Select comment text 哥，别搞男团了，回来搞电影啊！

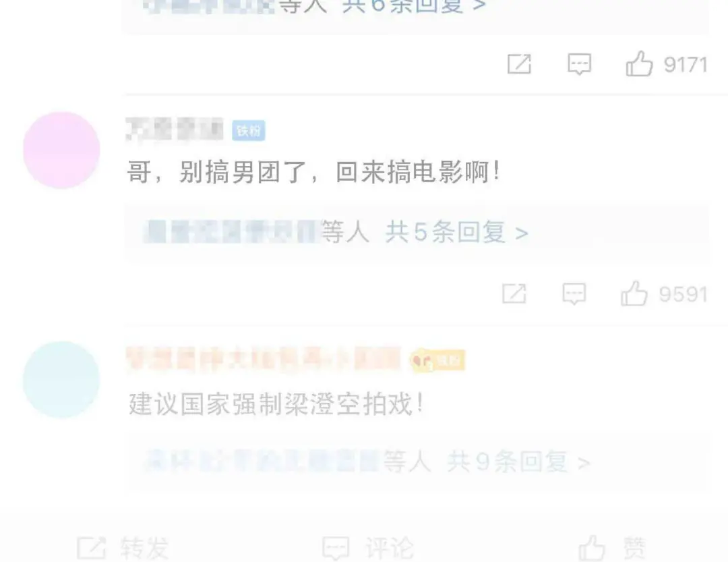pyautogui.click(x=315, y=173)
